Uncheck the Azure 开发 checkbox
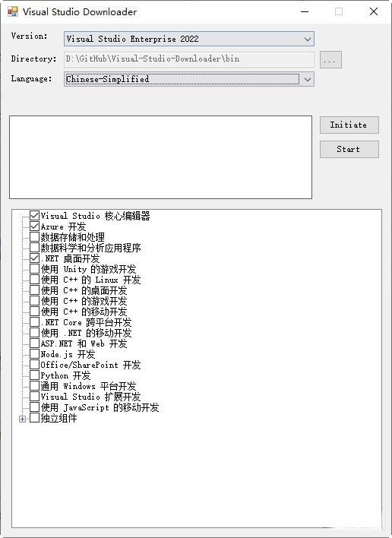The height and width of the screenshot is (538, 392). coord(34,226)
